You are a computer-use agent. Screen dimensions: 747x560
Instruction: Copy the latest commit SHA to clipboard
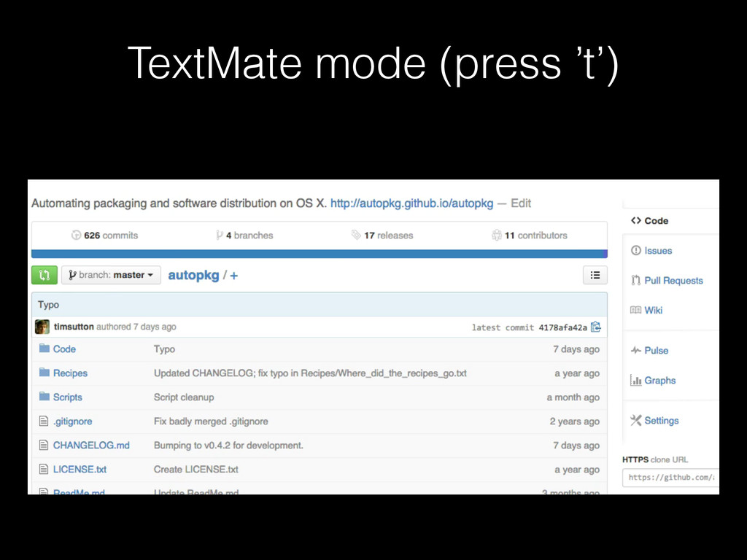point(595,327)
